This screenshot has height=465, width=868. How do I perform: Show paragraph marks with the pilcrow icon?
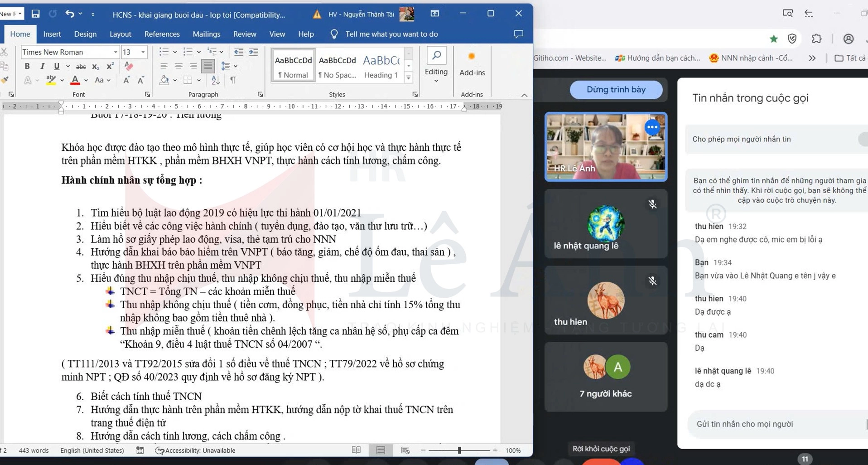pos(232,80)
